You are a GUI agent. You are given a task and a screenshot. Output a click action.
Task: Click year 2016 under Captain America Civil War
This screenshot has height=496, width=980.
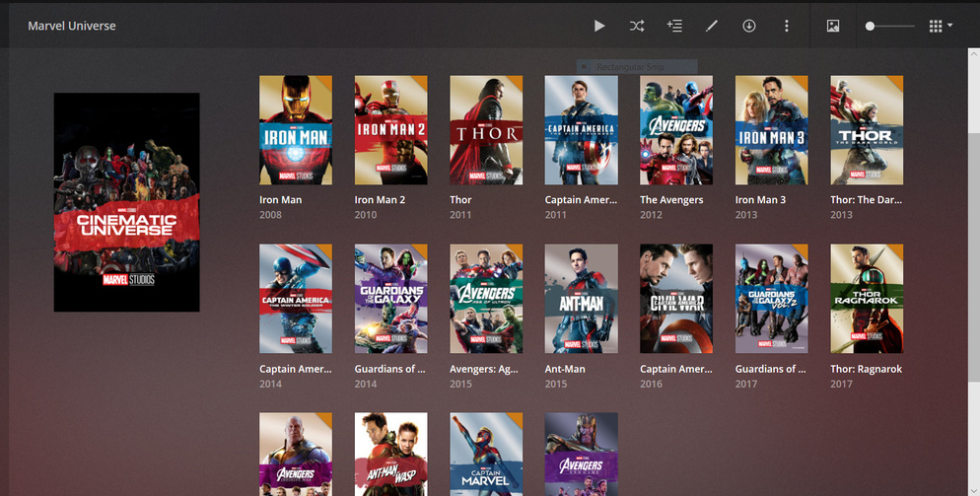tap(652, 384)
